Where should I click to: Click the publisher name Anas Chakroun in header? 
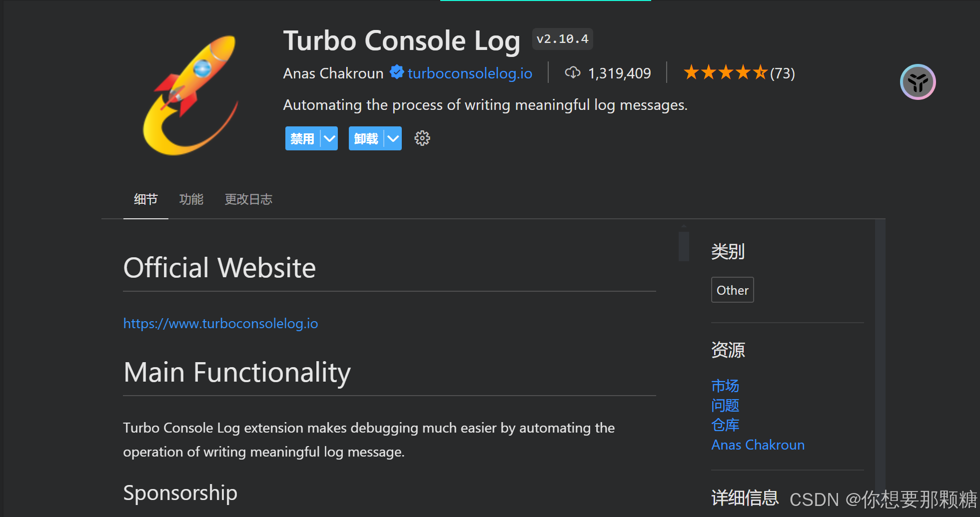333,73
